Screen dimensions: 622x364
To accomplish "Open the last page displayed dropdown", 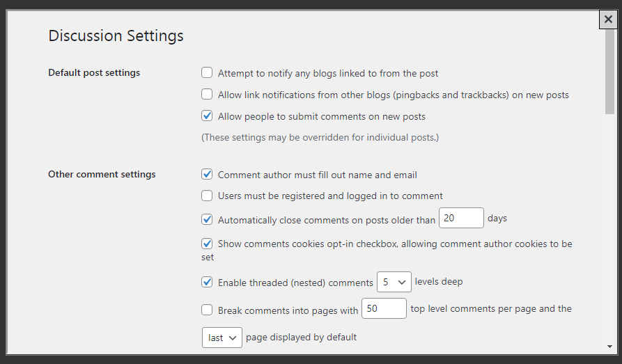I will pos(221,338).
